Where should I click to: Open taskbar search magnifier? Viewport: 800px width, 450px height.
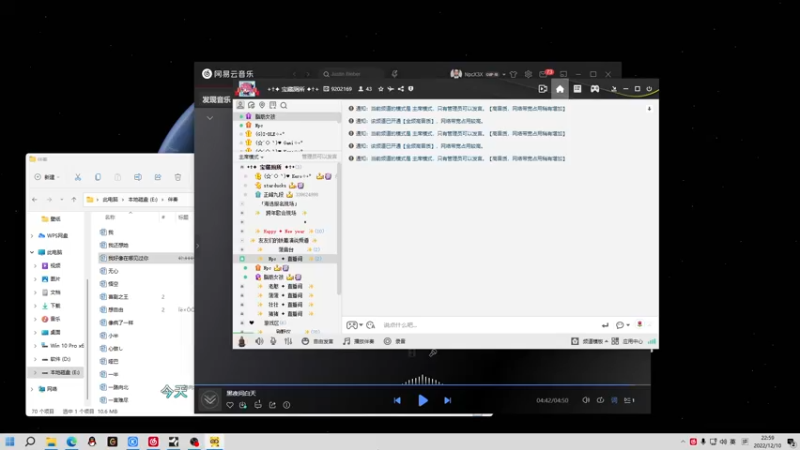point(30,441)
